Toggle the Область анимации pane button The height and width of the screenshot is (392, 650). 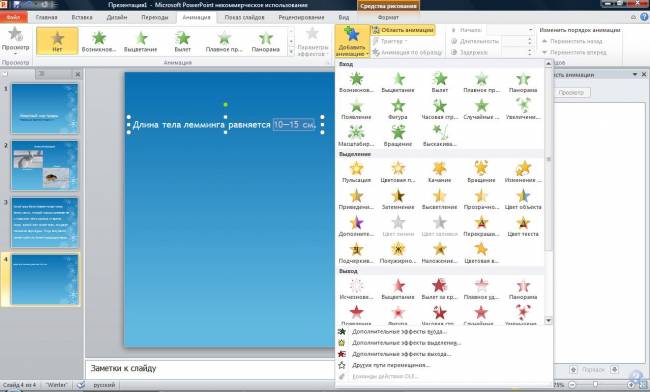click(403, 30)
